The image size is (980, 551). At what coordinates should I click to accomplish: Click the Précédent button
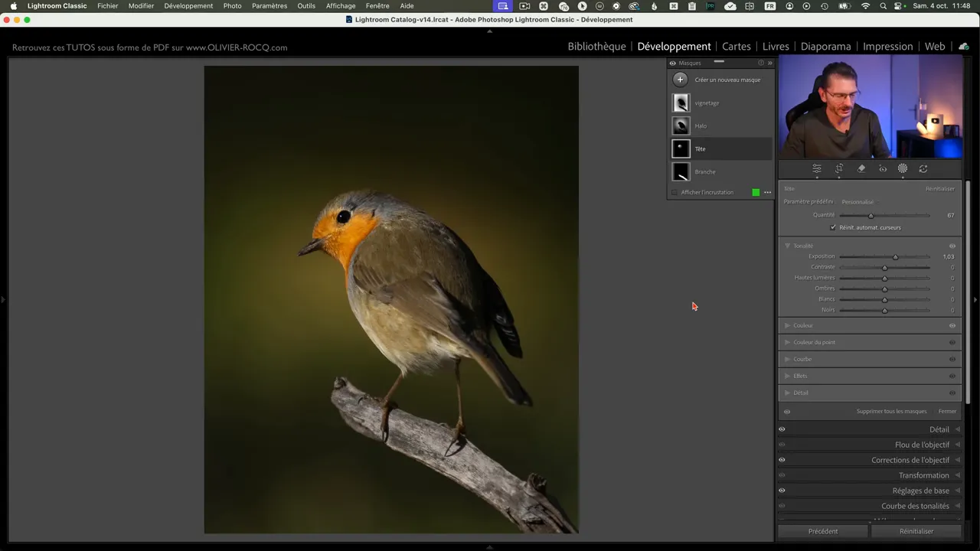click(x=823, y=531)
